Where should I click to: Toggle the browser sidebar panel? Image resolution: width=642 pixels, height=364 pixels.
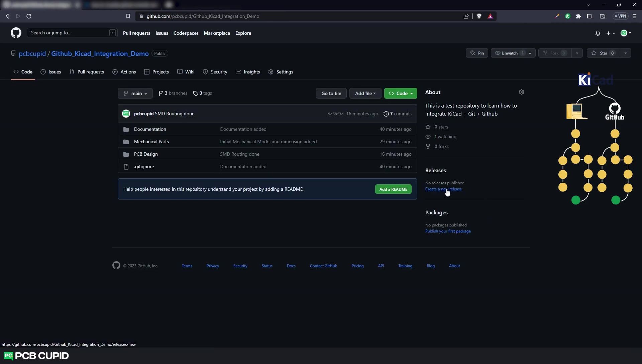coord(589,16)
